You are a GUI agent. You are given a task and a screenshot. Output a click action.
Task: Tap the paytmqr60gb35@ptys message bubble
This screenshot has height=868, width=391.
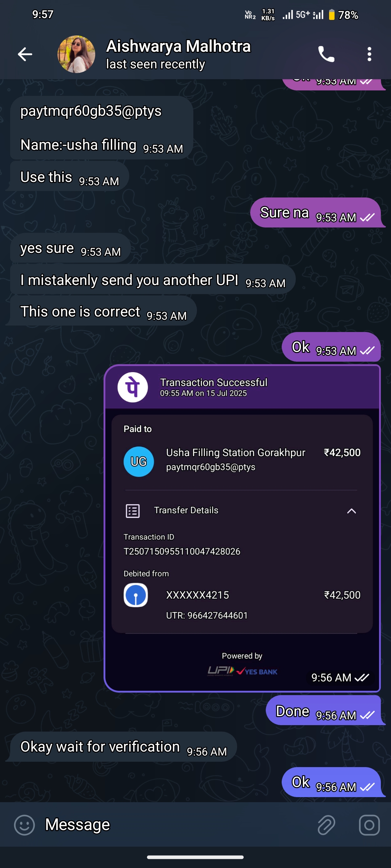(101, 128)
